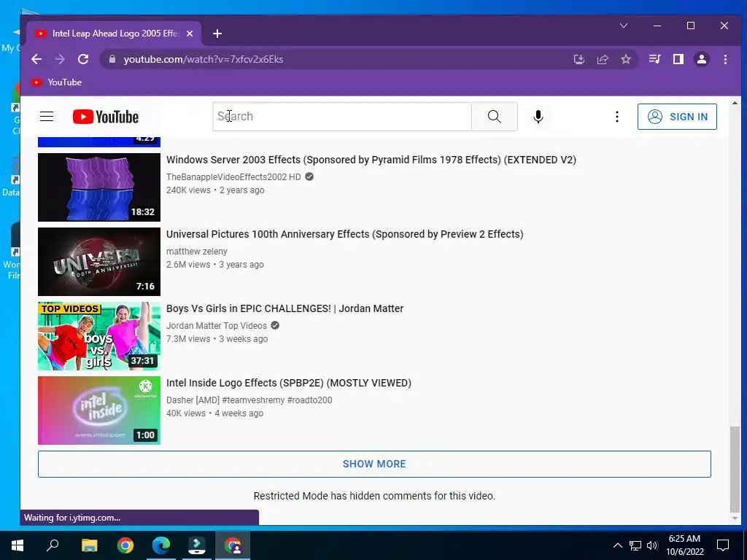Viewport: 747px width, 560px height.
Task: View site info via padlock icon
Action: click(x=112, y=59)
